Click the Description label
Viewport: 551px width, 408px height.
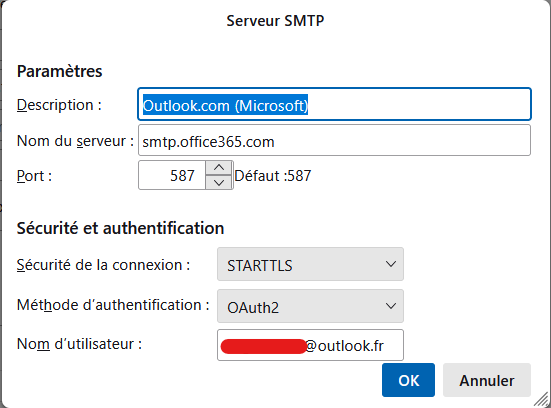coord(59,105)
